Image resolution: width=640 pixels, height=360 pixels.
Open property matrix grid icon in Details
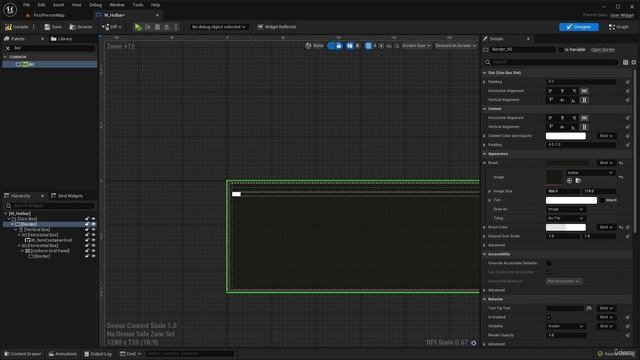[625, 62]
